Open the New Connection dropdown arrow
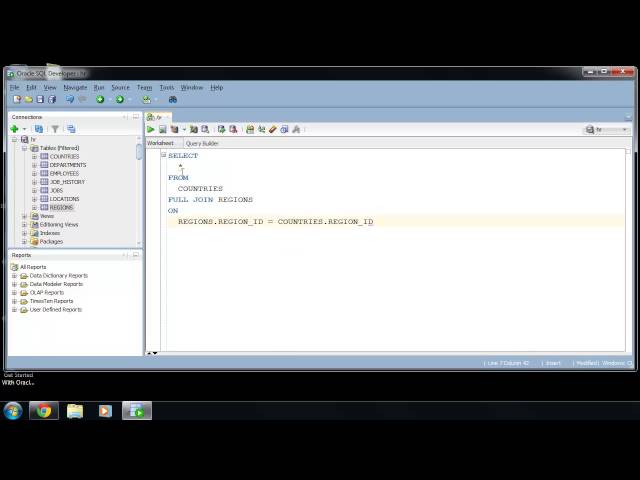This screenshot has width=640, height=480. click(x=24, y=129)
